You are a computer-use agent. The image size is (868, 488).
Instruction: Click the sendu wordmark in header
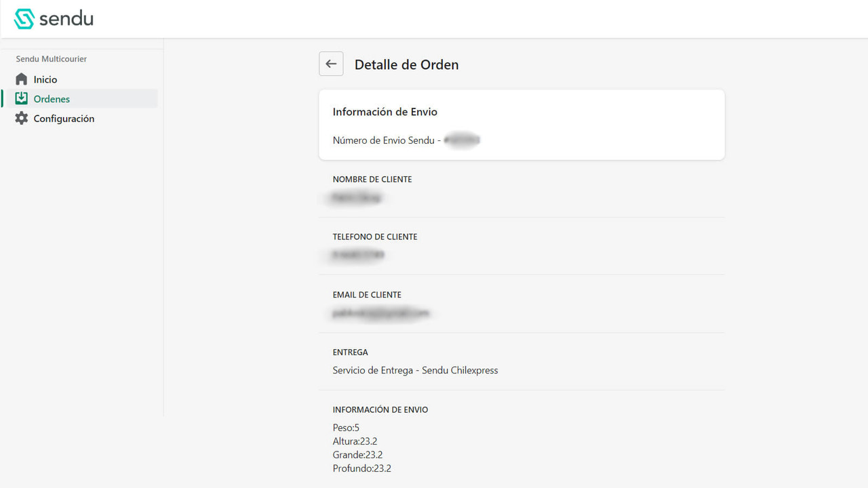[x=66, y=19]
